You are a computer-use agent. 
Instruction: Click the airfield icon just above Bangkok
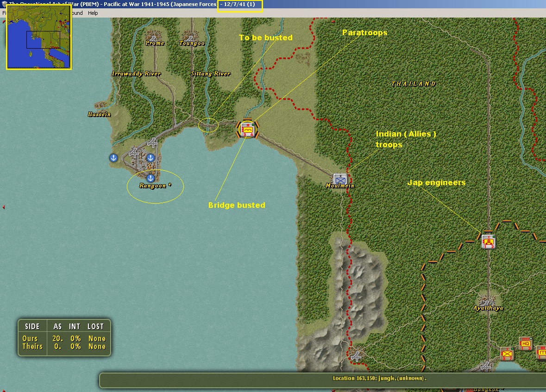pos(485,366)
